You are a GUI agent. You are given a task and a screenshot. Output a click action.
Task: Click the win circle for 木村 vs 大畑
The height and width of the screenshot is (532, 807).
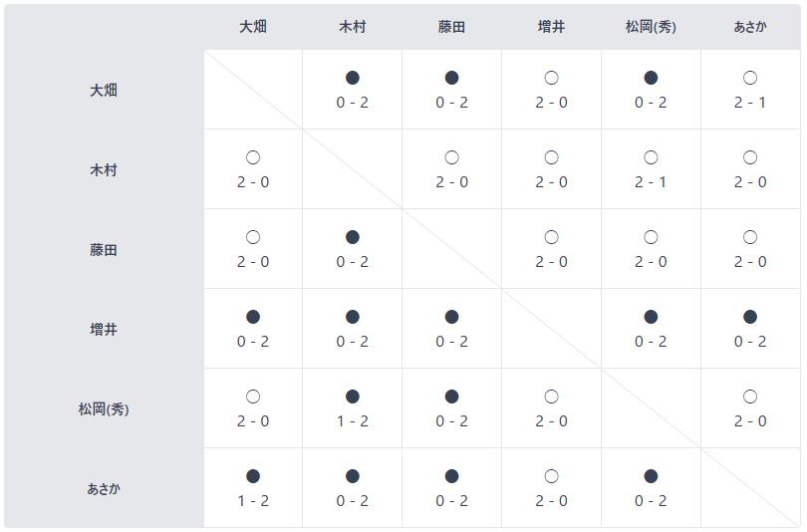pyautogui.click(x=253, y=157)
